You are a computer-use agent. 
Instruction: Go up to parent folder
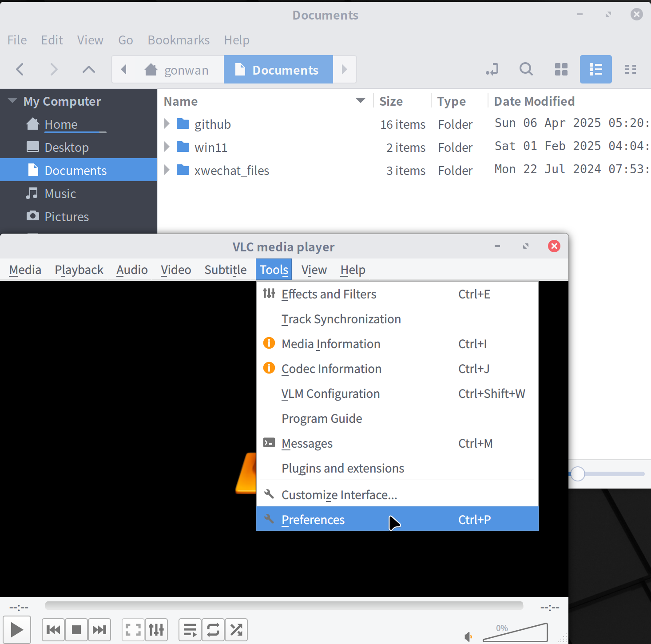pyautogui.click(x=89, y=69)
